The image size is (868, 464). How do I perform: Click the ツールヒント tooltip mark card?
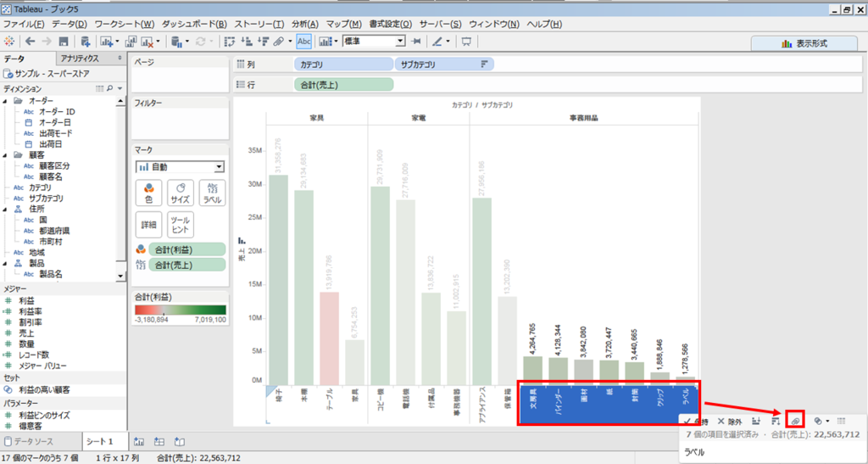click(x=181, y=225)
